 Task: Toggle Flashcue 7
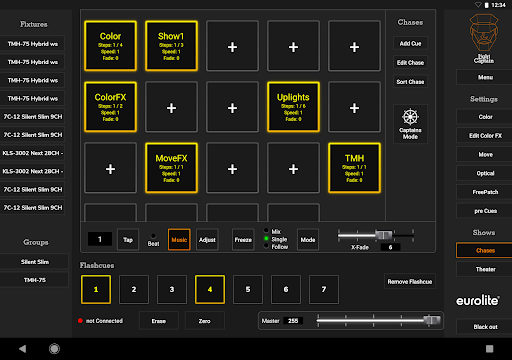324,289
